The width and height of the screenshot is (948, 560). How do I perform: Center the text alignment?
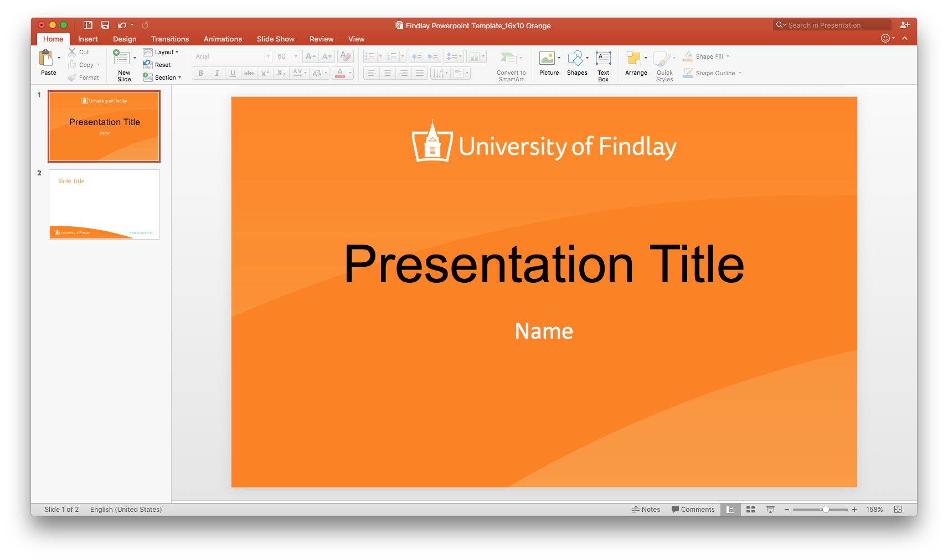click(388, 73)
